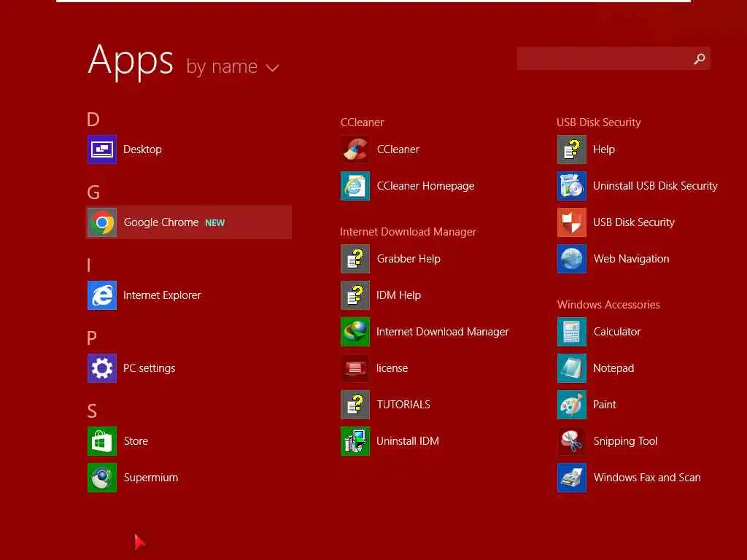Click the Uninstall IDM icon

(355, 441)
